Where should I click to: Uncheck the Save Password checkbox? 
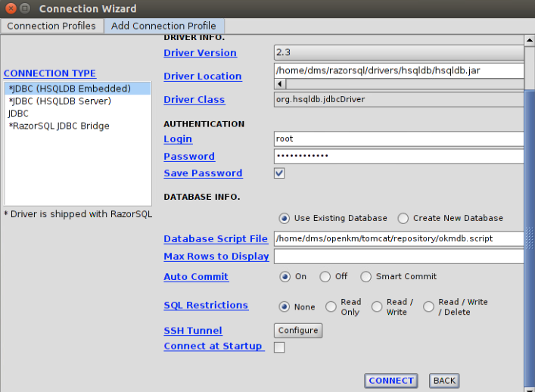click(x=279, y=173)
